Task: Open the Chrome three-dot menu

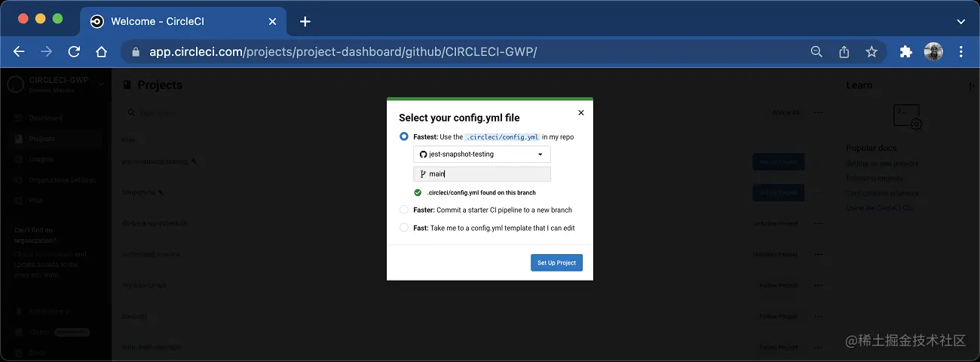Action: pos(961,52)
